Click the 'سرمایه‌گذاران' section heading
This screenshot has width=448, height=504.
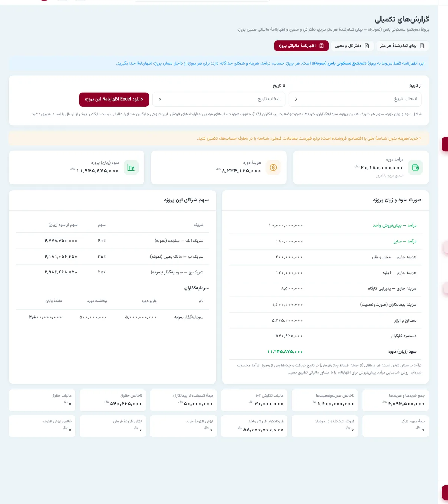[196, 288]
